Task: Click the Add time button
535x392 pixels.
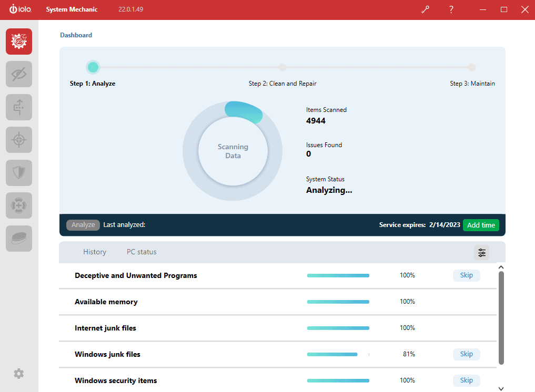Action: (481, 225)
